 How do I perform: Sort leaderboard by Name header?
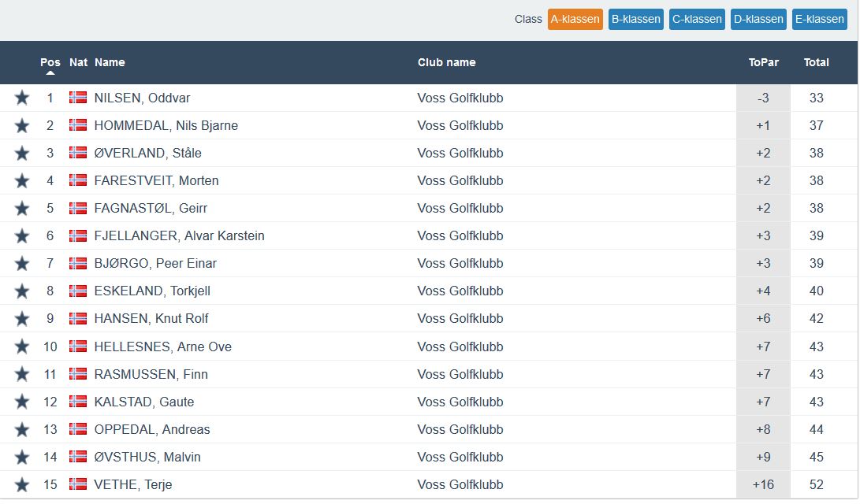pyautogui.click(x=110, y=62)
